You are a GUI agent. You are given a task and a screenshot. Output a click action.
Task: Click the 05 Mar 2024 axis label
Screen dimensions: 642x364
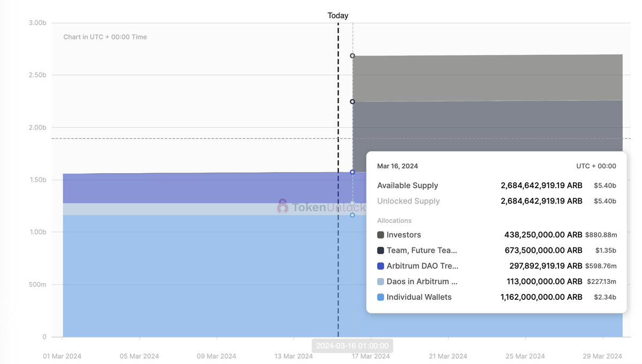[139, 356]
